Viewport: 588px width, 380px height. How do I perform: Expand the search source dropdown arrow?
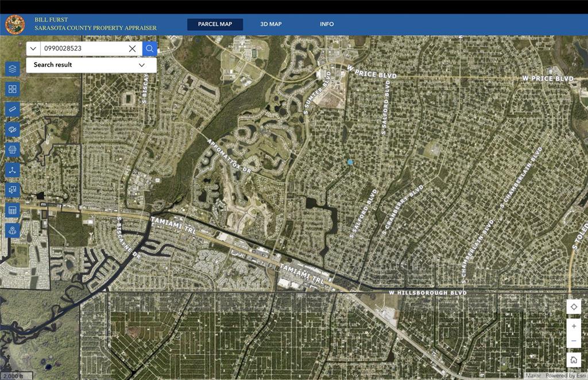(33, 49)
